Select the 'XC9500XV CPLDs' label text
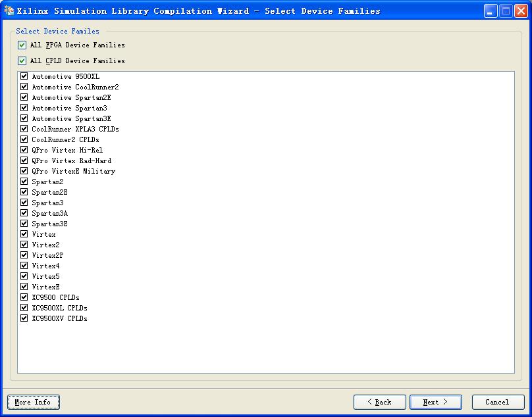 pos(60,318)
